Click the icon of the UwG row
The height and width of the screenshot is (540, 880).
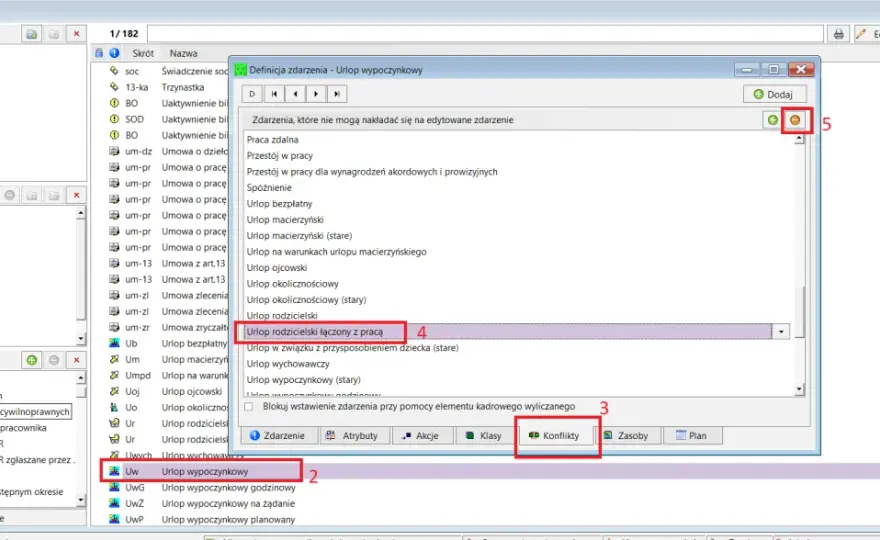coord(114,487)
